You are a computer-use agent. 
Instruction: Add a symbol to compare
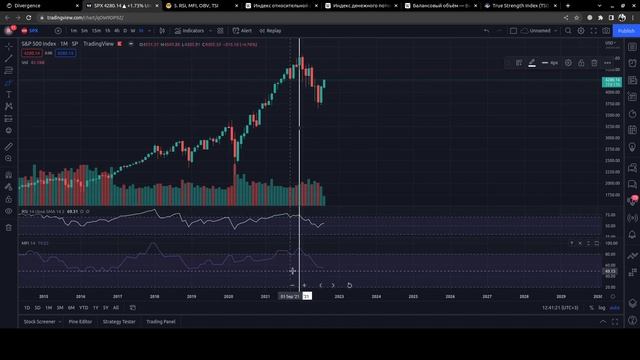point(58,31)
